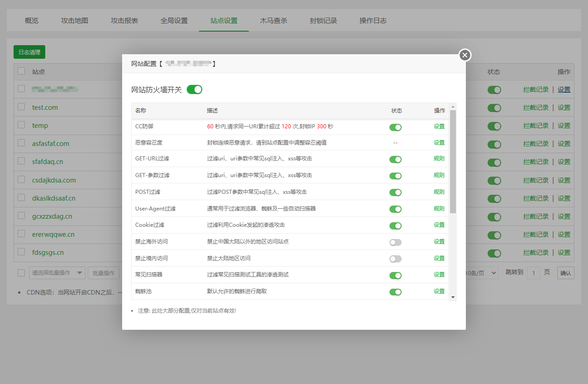Close the website configuration dialog
Viewport: 588px width, 384px height.
pos(465,55)
